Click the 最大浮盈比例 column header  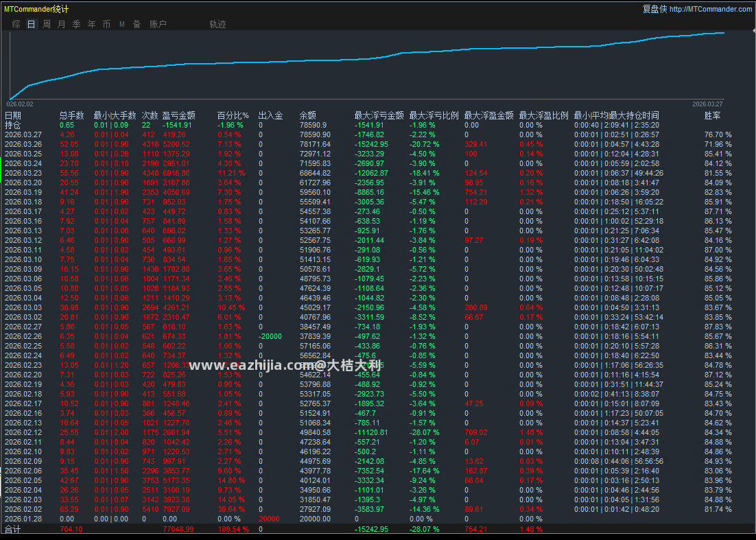(x=544, y=116)
